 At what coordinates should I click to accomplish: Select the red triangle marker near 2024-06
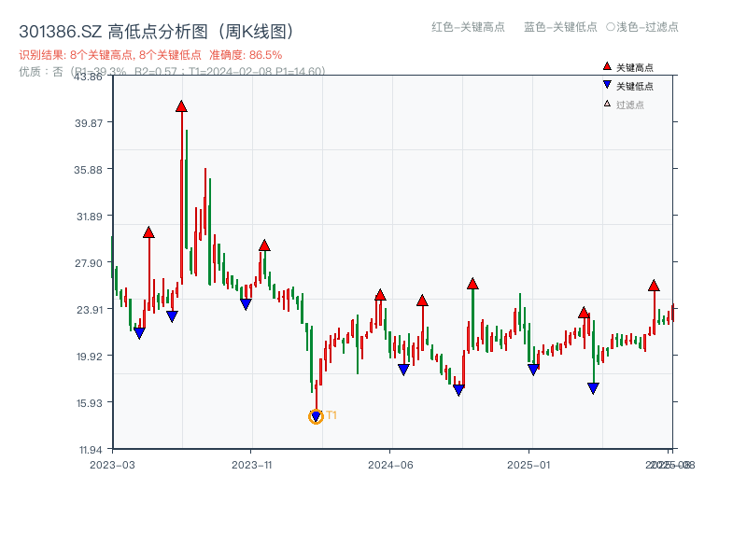point(379,293)
